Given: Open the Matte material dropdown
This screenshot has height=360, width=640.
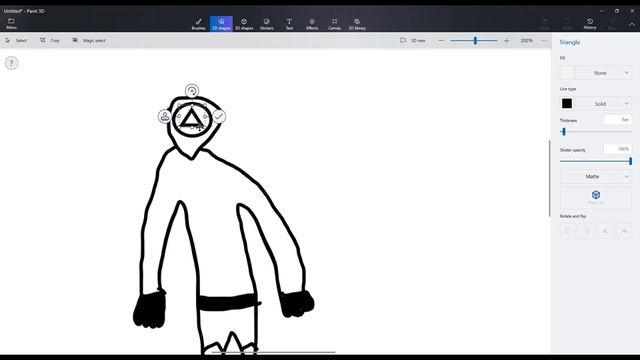Looking at the screenshot, I should (596, 176).
